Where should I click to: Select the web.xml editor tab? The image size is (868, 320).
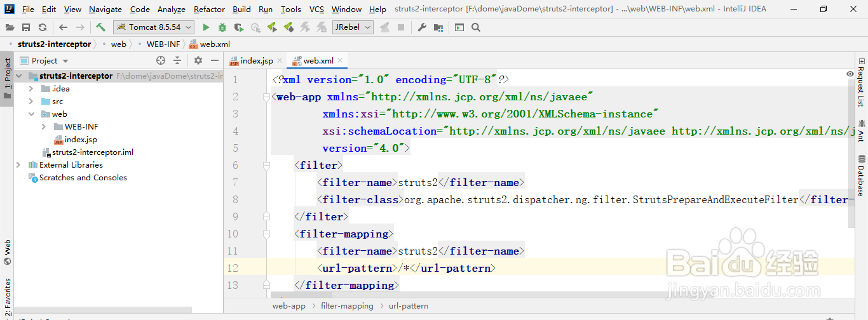(318, 60)
